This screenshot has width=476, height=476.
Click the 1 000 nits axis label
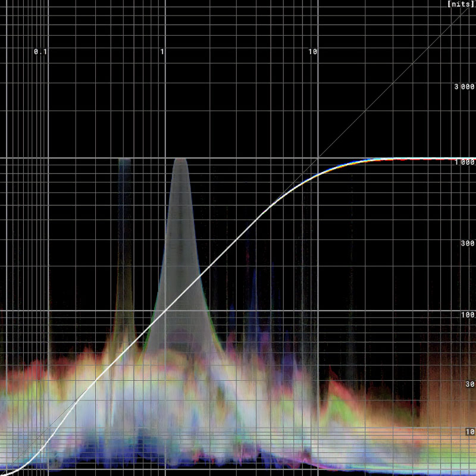pyautogui.click(x=465, y=162)
